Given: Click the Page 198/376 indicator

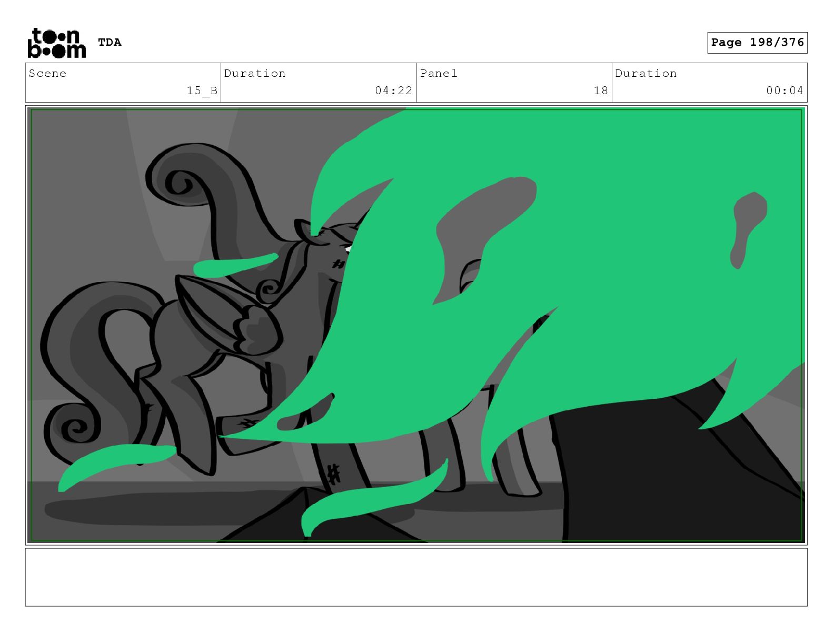Looking at the screenshot, I should (x=757, y=43).
